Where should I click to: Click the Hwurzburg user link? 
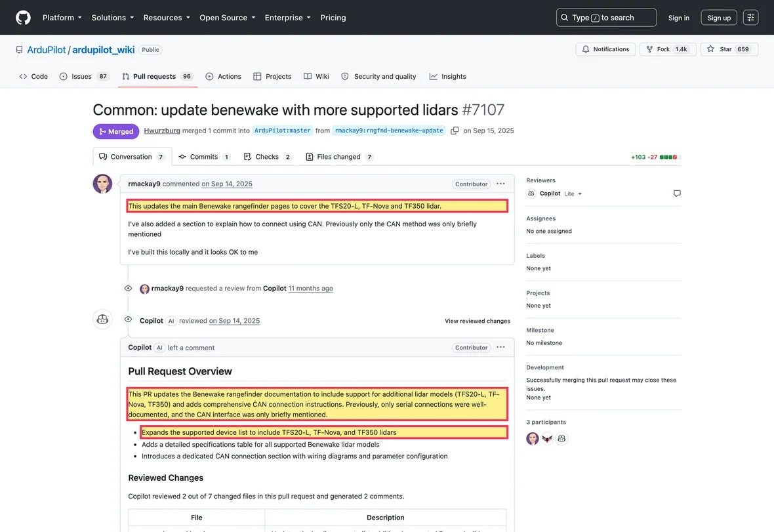[x=162, y=131]
